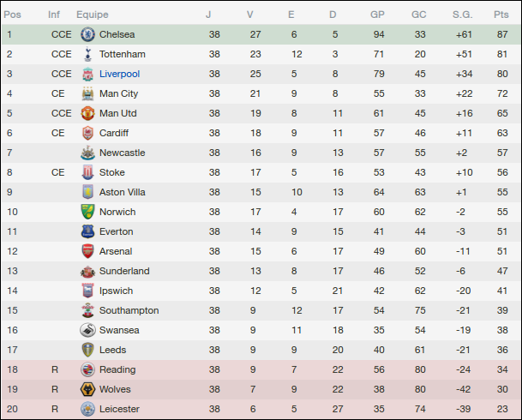
Task: Click the Arsenal crest icon
Action: 87,251
